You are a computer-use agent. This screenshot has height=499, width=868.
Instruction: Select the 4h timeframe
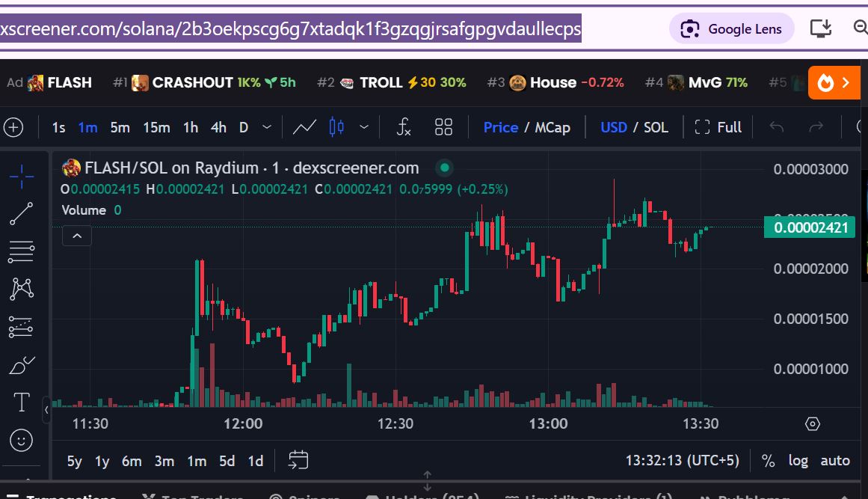pyautogui.click(x=218, y=128)
